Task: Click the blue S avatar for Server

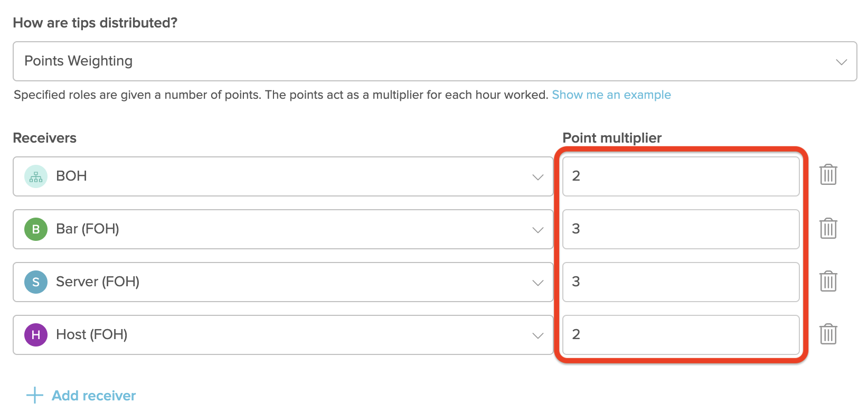Action: tap(35, 282)
